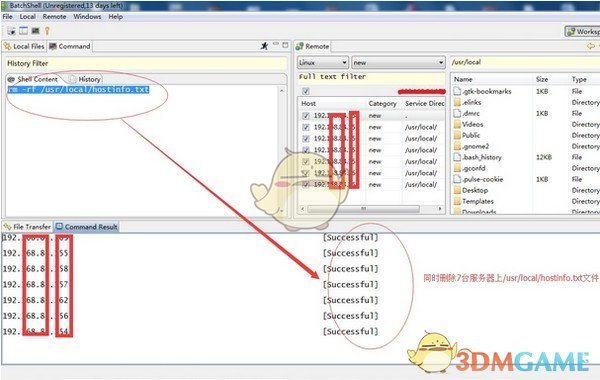Click [Successful] result for host ending .54

click(350, 331)
